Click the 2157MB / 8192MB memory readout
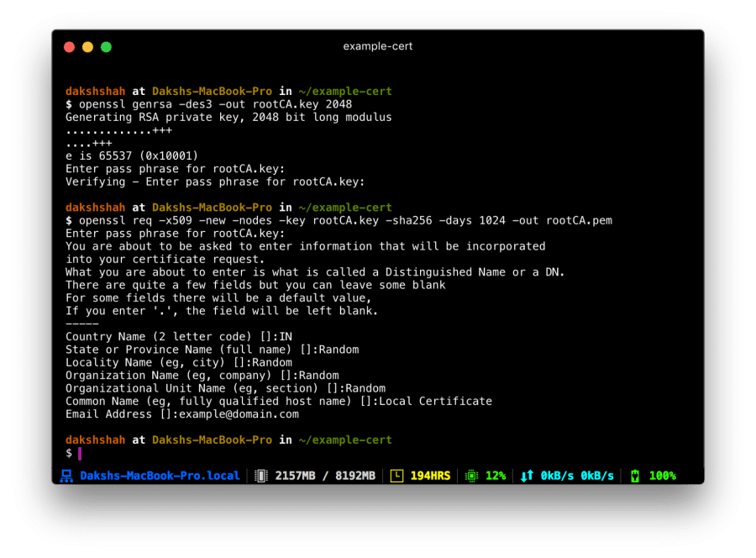 (325, 476)
